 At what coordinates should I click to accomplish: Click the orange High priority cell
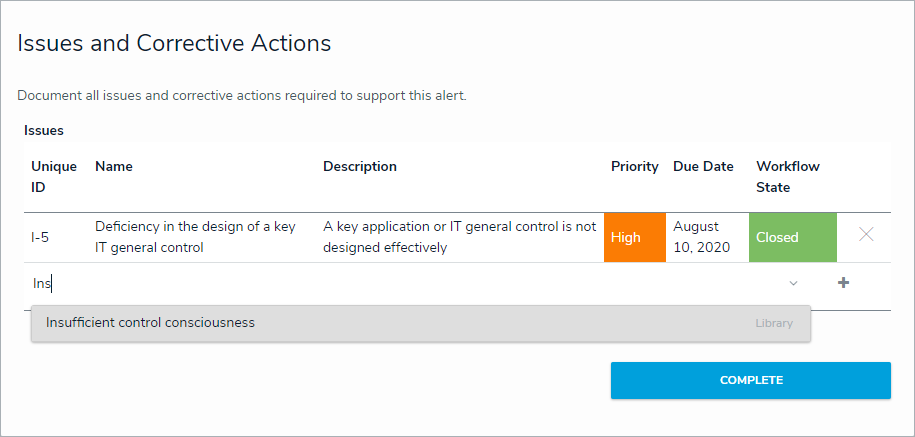[x=634, y=238]
